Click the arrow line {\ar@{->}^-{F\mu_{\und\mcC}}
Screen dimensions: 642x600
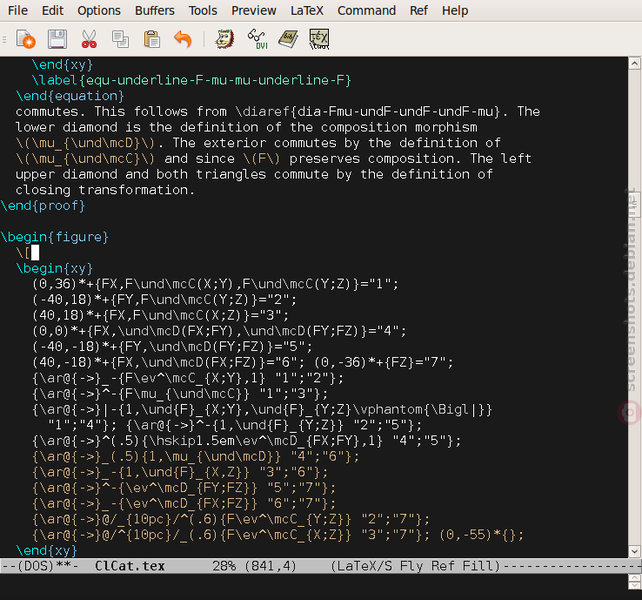(x=180, y=394)
